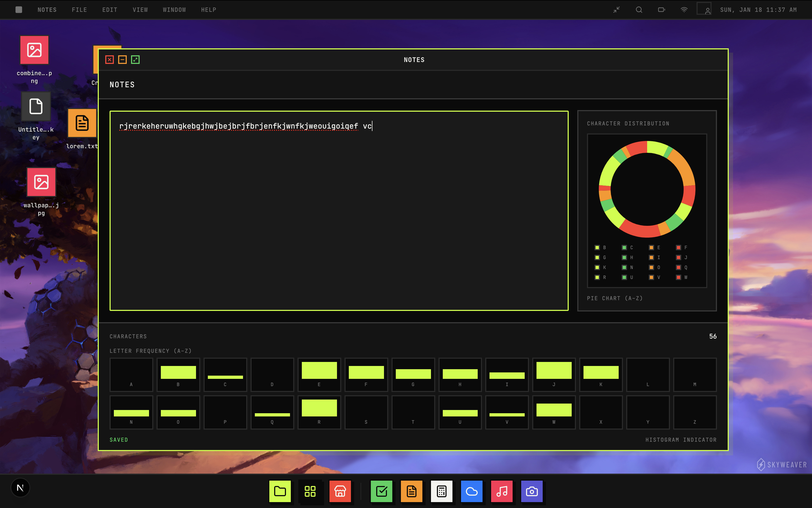This screenshot has width=812, height=508.
Task: Launch the Camera app in dock
Action: (x=531, y=491)
